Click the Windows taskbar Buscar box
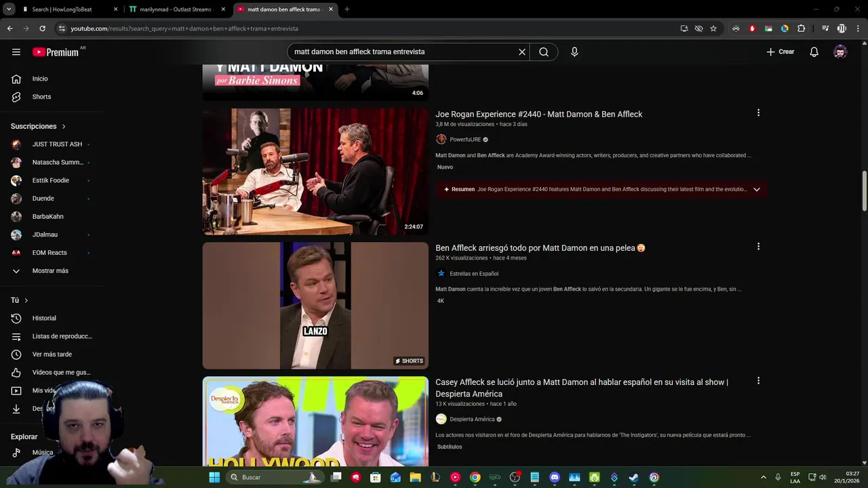The height and width of the screenshot is (488, 868). [x=275, y=477]
